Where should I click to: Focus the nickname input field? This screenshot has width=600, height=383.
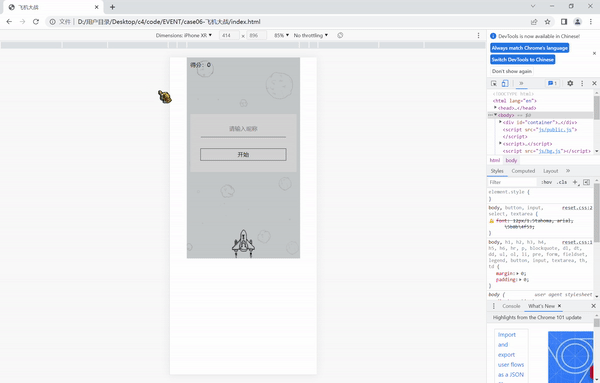pyautogui.click(x=243, y=129)
